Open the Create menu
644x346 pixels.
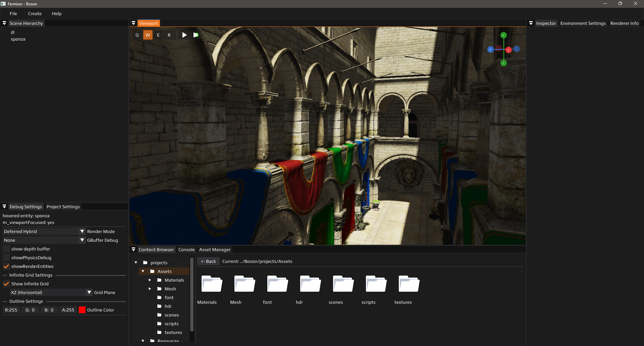point(35,13)
